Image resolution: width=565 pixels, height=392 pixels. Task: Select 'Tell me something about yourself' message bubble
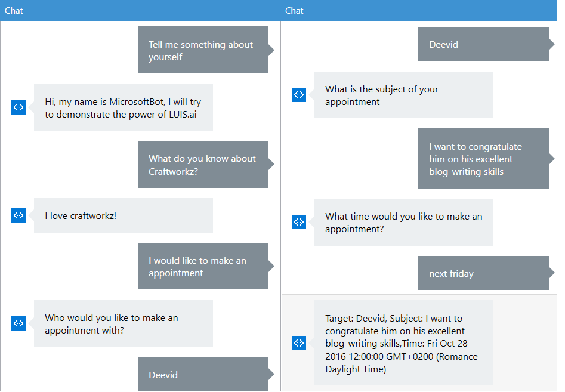pyautogui.click(x=203, y=50)
